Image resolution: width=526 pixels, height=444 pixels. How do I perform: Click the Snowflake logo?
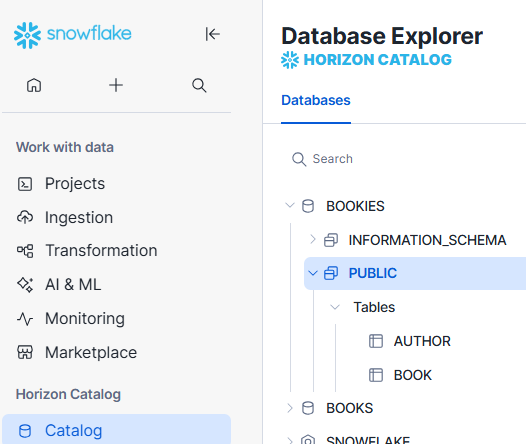click(x=72, y=35)
